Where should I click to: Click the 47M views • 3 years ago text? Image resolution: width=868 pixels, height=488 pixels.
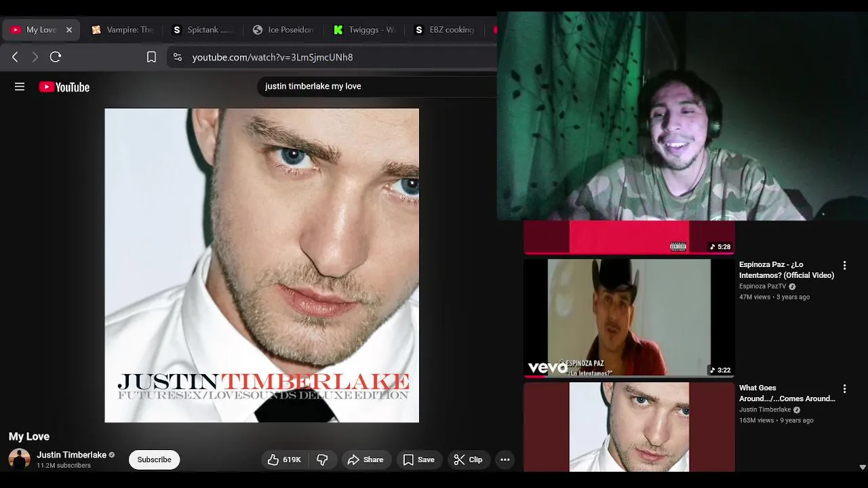tap(774, 297)
